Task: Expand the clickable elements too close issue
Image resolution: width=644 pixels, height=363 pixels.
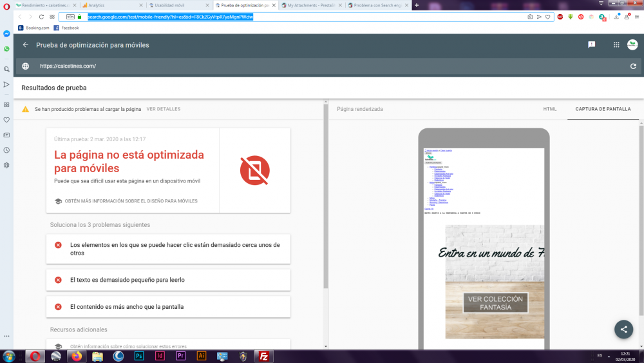Action: point(168,249)
